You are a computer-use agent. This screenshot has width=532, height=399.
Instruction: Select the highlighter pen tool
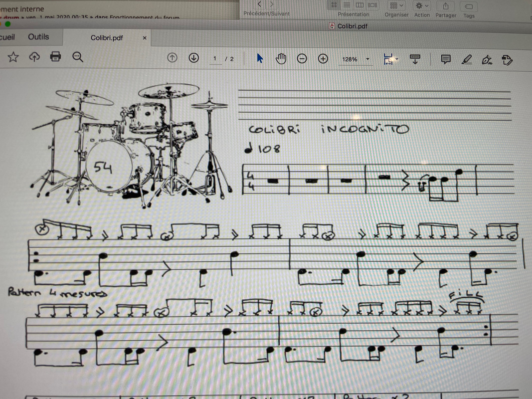pos(467,60)
